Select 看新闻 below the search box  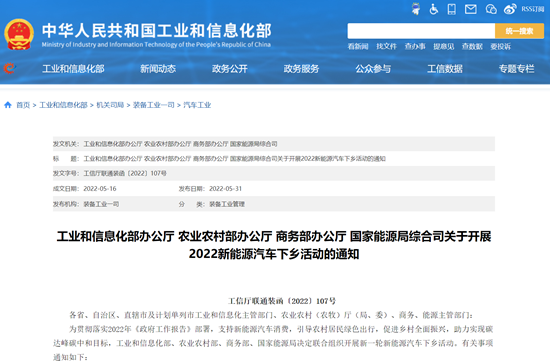pos(358,46)
